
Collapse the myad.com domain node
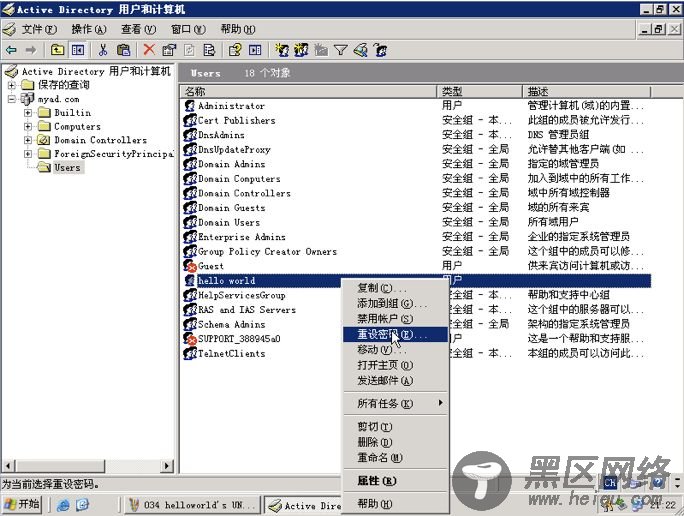(12, 99)
